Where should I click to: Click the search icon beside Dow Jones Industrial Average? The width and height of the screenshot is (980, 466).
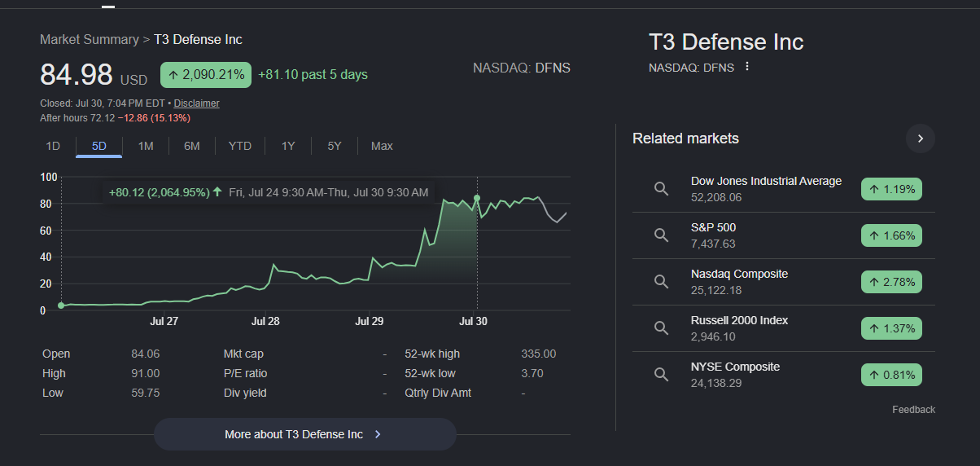click(x=662, y=189)
